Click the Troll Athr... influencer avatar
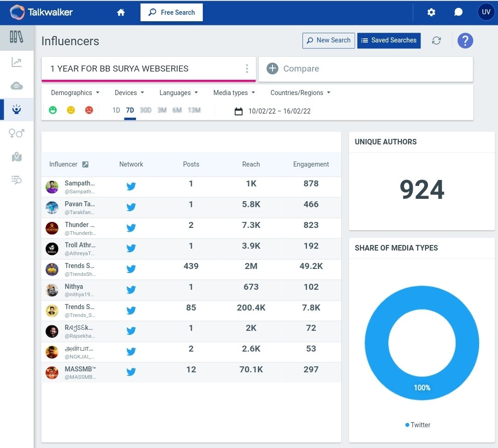The image size is (498, 448). click(52, 249)
